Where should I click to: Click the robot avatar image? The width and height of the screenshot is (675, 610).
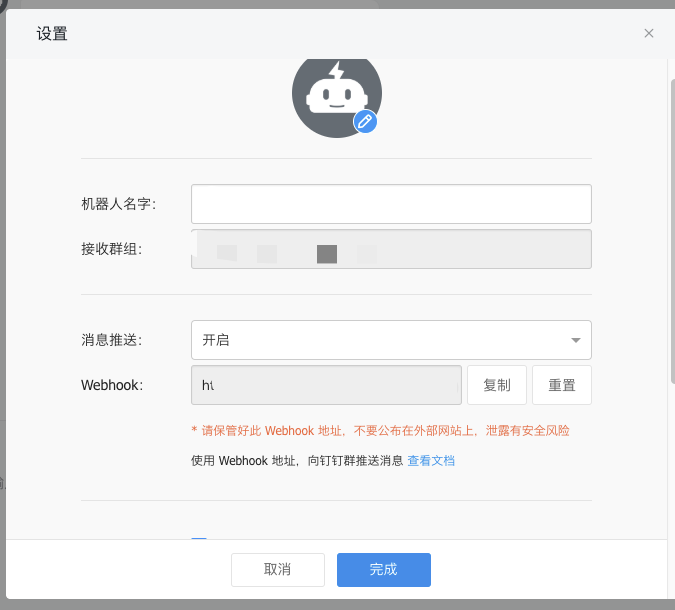click(x=337, y=98)
